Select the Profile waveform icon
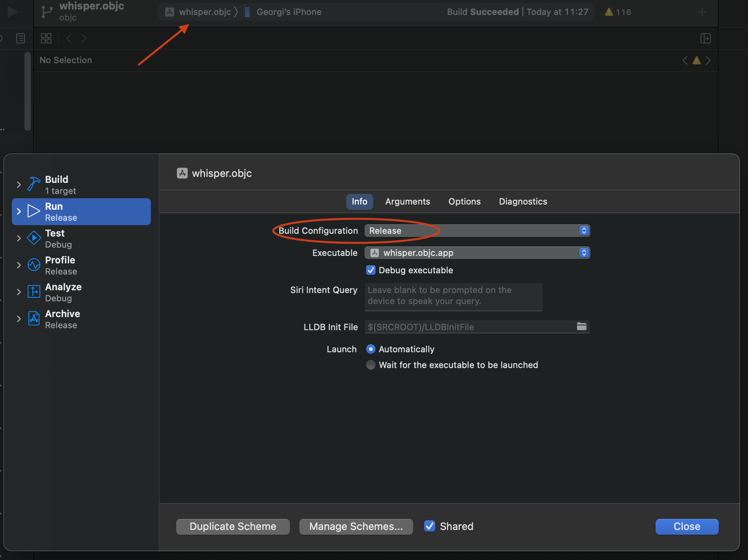This screenshot has width=748, height=560. tap(34, 265)
